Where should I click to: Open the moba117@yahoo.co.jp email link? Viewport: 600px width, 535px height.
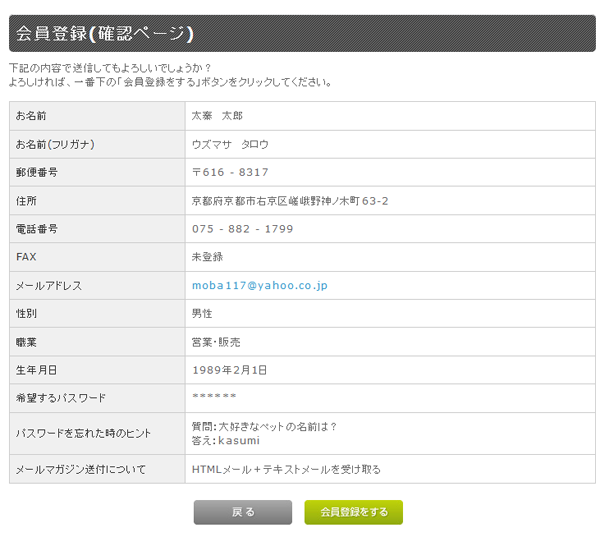pyautogui.click(x=259, y=285)
